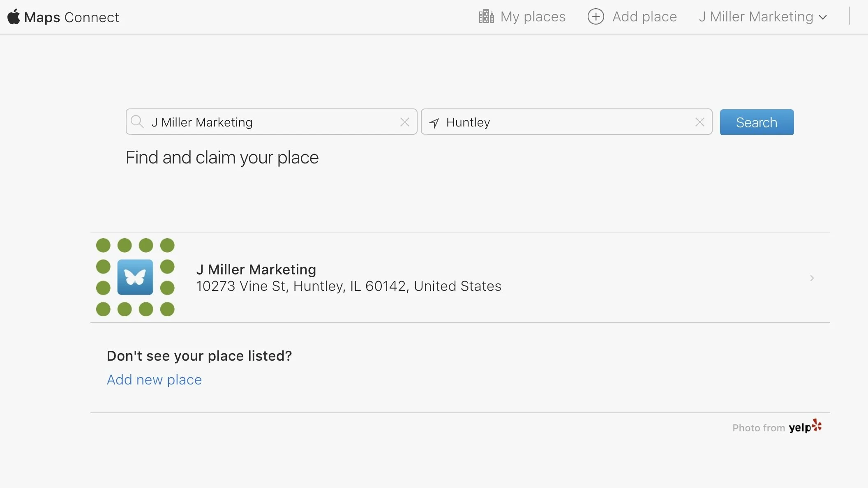868x488 pixels.
Task: Clear the Huntley location field
Action: (x=700, y=122)
